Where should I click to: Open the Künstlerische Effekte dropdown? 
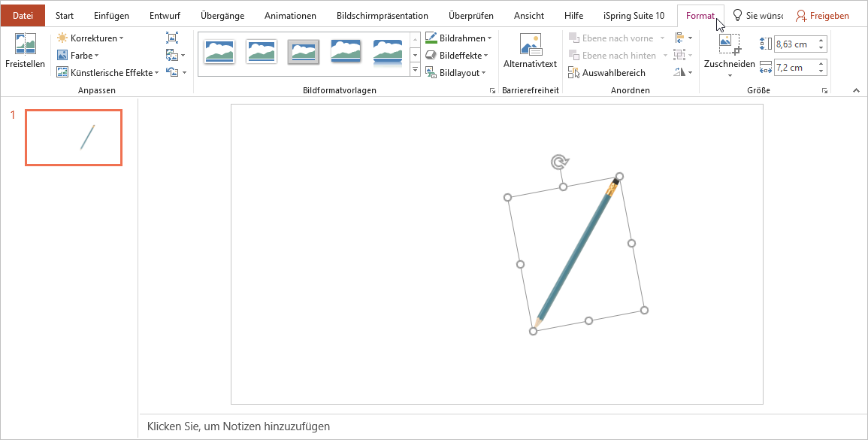108,73
